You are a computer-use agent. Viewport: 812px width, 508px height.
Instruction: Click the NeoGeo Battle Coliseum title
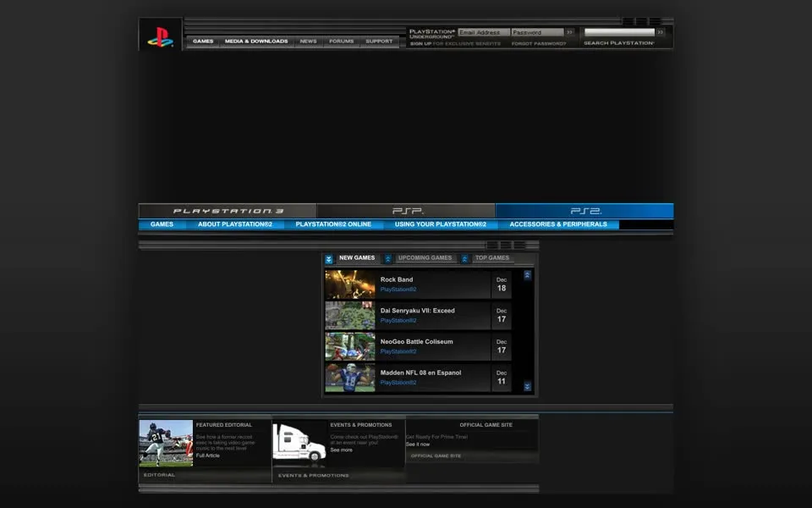[416, 342]
